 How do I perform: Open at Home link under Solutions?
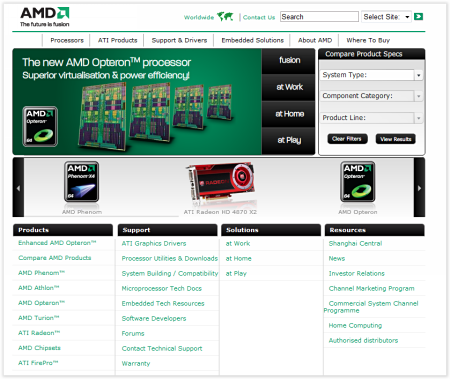pos(239,258)
